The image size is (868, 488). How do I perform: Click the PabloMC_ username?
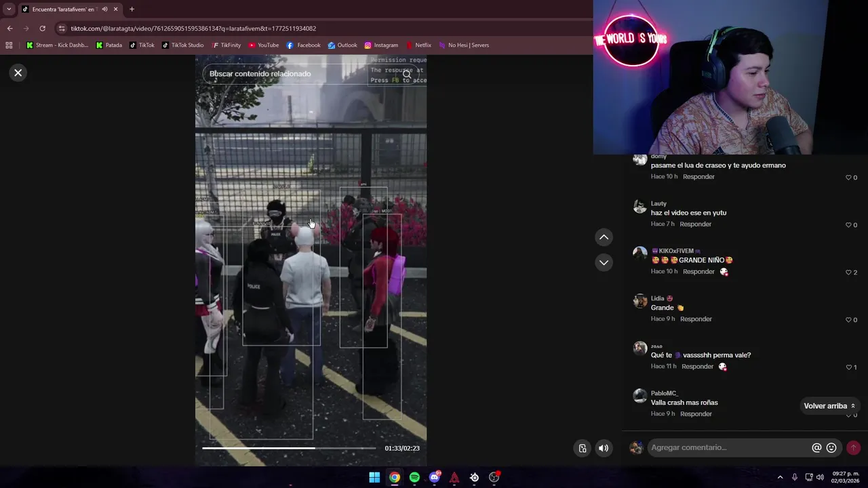pos(665,393)
